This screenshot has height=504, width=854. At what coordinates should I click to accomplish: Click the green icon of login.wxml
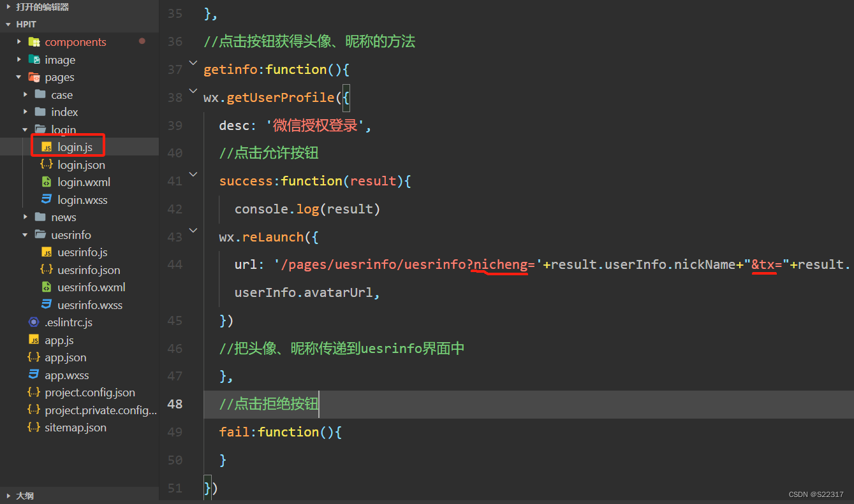(47, 182)
